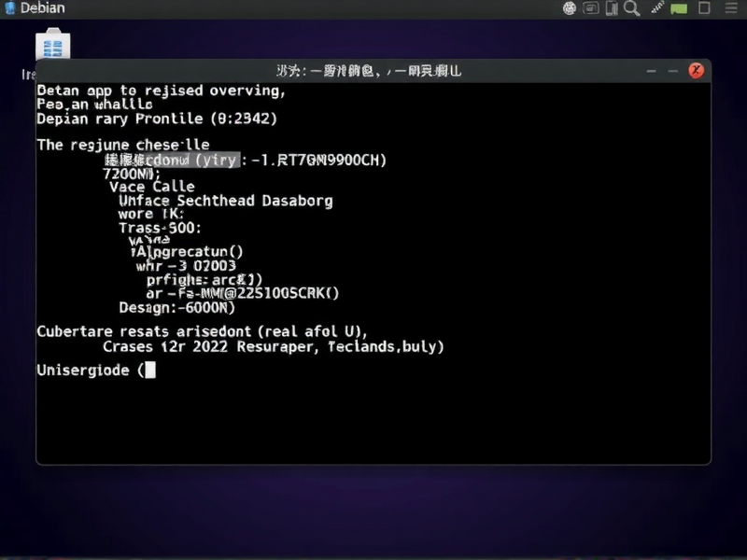747x560 pixels.
Task: Click the blinking cursor block after the prompt
Action: click(x=150, y=370)
